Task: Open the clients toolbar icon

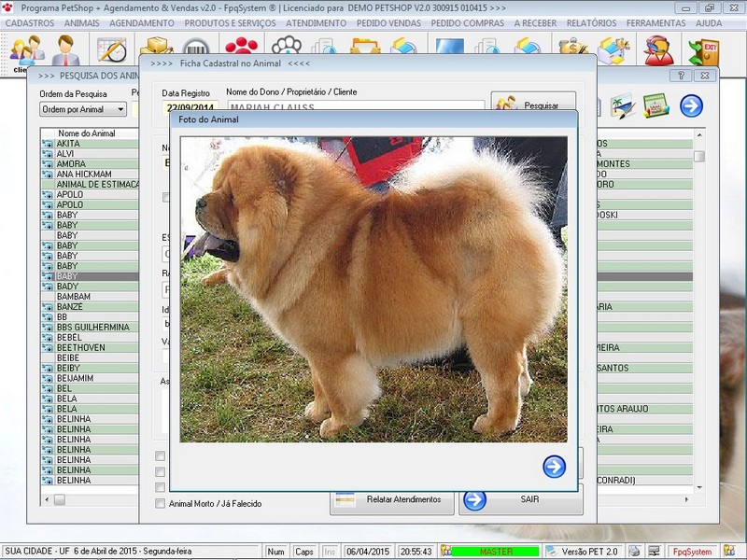Action: tap(27, 51)
